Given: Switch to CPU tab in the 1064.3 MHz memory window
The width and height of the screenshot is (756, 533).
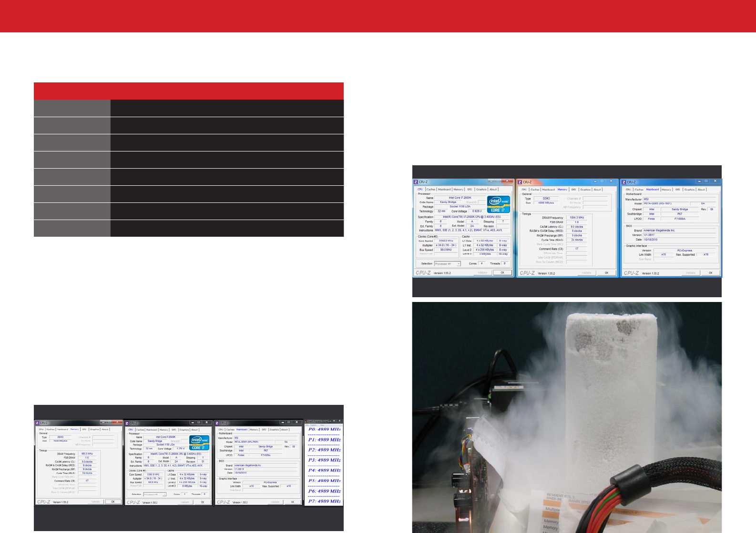Looking at the screenshot, I should coord(524,190).
